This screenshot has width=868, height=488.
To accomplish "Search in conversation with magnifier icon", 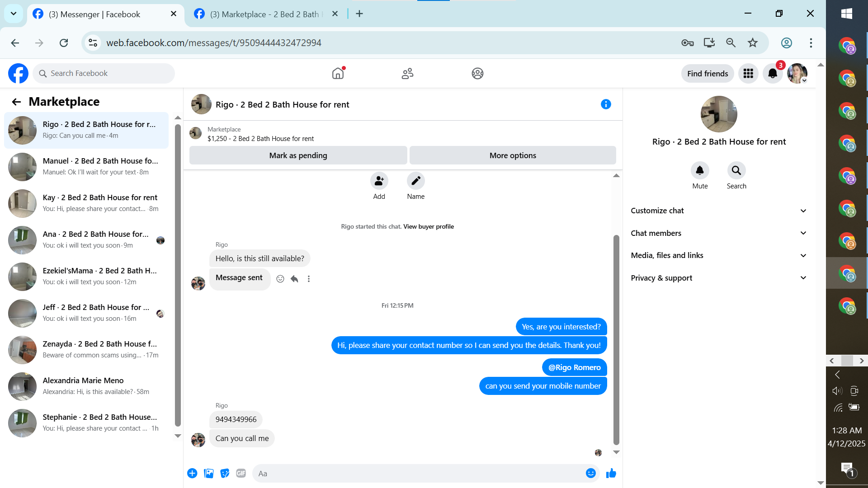I will coord(736,170).
